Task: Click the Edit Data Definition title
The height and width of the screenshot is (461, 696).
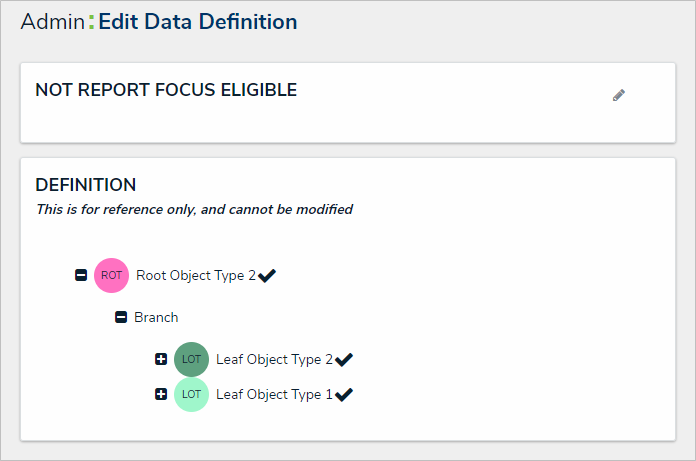Action: click(197, 21)
